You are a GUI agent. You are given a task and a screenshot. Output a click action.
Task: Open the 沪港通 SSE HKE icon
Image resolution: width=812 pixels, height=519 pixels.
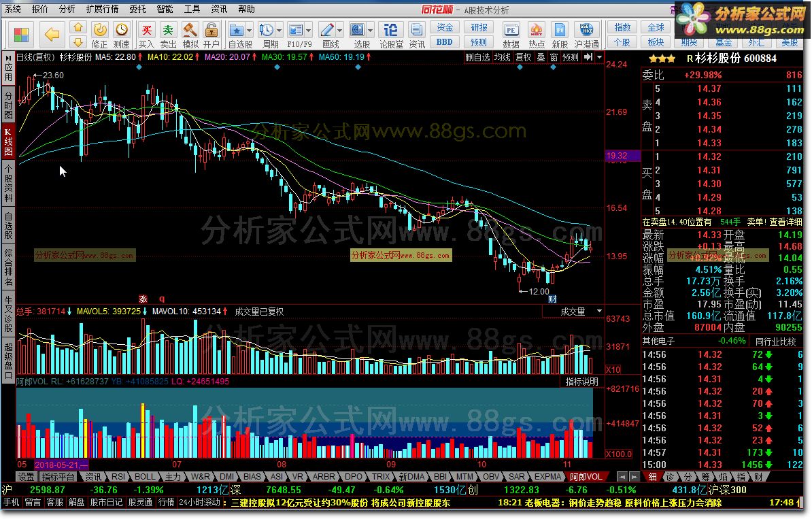pos(586,30)
